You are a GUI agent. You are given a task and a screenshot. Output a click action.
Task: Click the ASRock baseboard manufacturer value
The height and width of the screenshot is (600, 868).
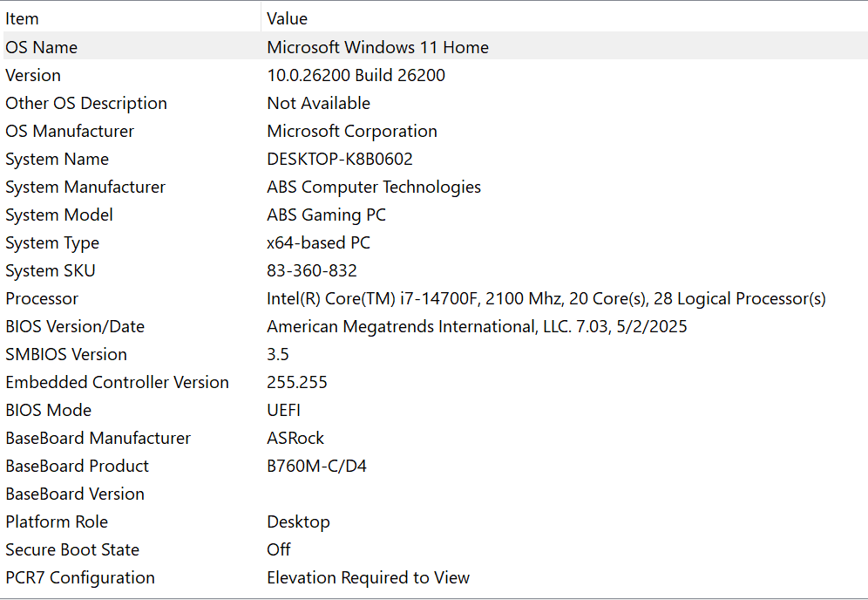pyautogui.click(x=295, y=438)
